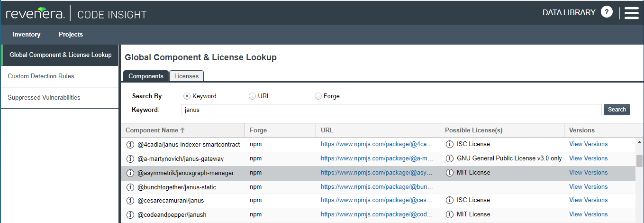
Task: Click GNU General Public License v3.0 only text
Action: pos(509,158)
